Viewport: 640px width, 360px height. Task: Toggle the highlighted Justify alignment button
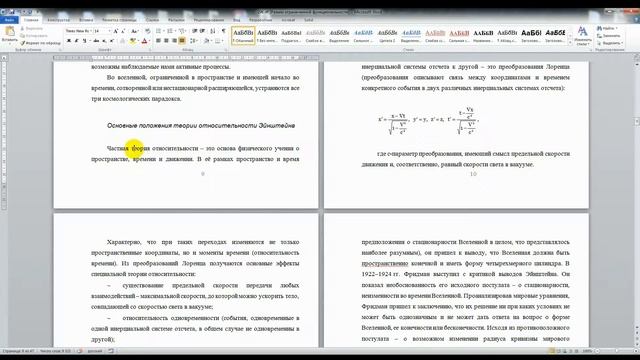[x=182, y=41]
